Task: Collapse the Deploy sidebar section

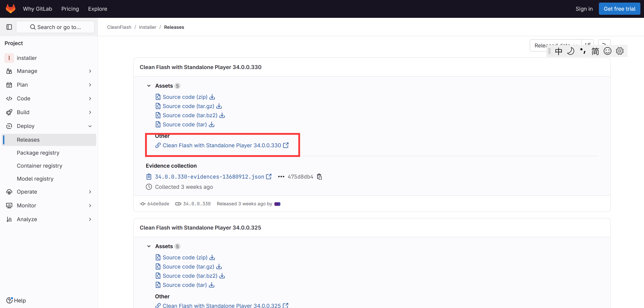Action: click(x=49, y=126)
